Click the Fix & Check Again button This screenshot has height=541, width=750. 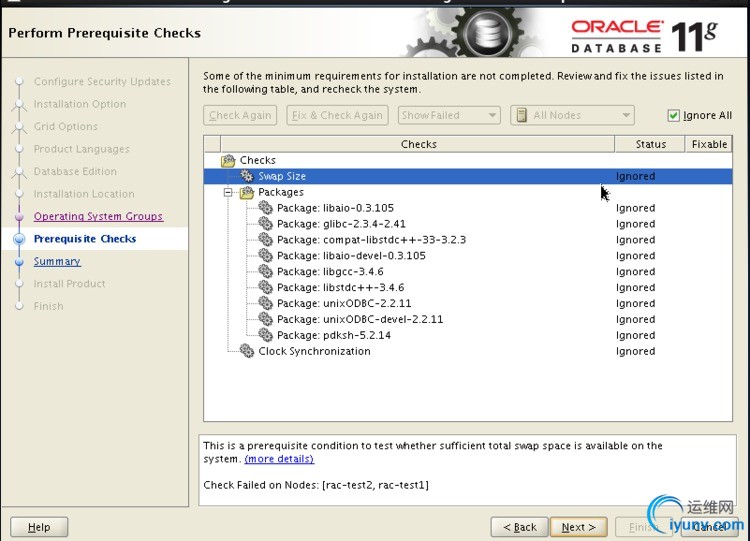(x=337, y=115)
